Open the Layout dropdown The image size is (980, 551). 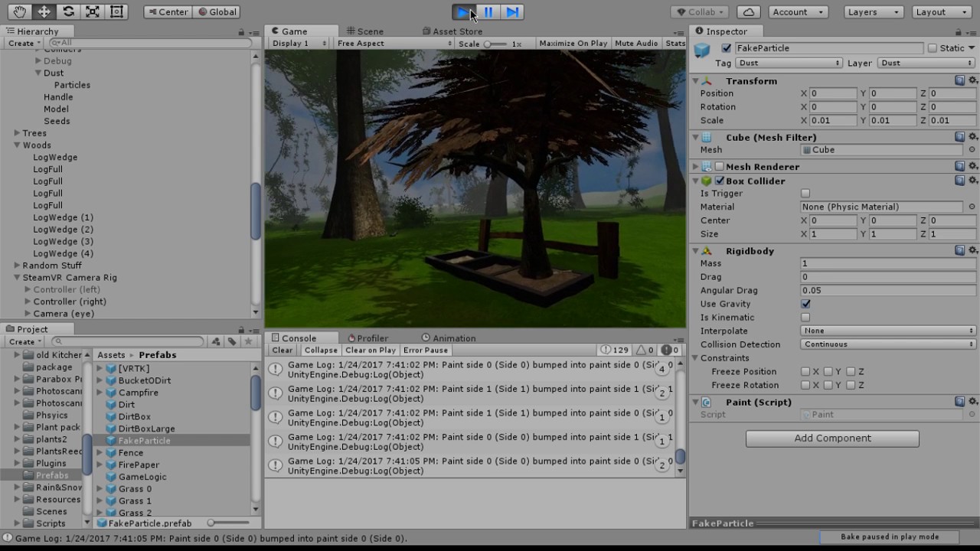[943, 11]
